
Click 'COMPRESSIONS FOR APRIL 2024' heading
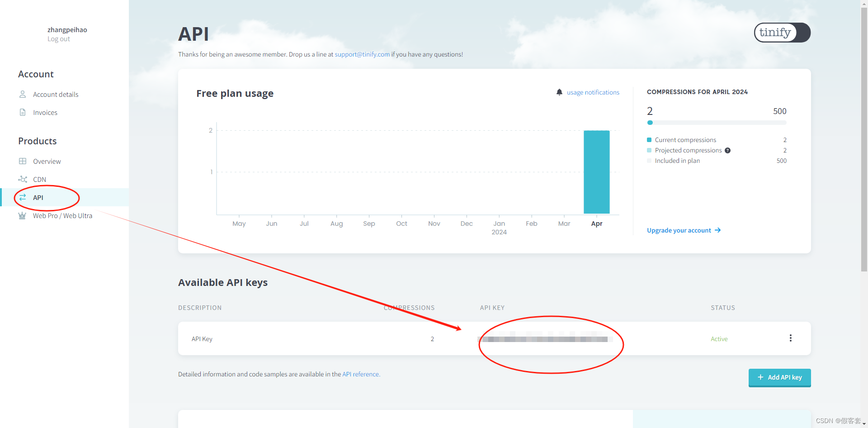[x=697, y=92]
